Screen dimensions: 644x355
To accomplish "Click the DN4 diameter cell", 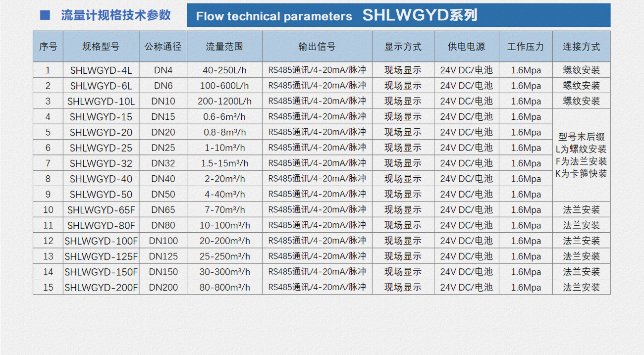I will tap(163, 70).
